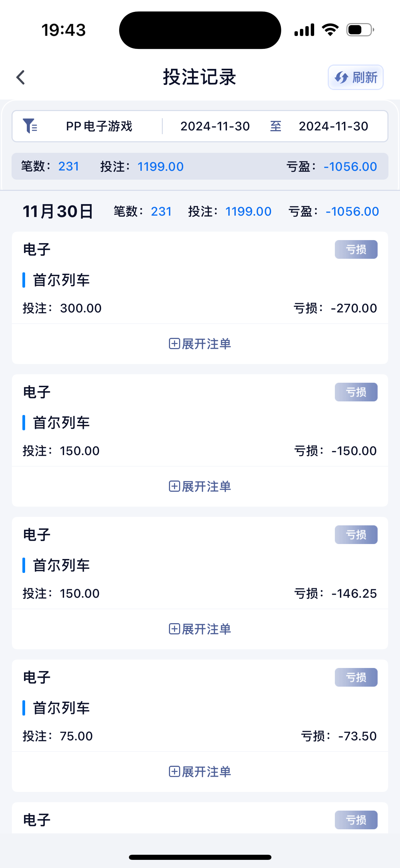The image size is (400, 868).
Task: Tap the summary bar total bet 1199.00
Action: (160, 166)
